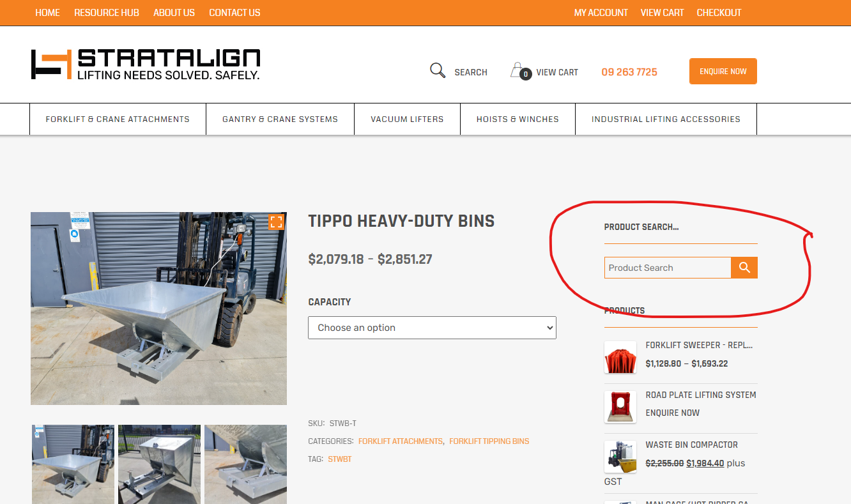Select first gallery thumbnail of bin on forklift

pos(73,464)
